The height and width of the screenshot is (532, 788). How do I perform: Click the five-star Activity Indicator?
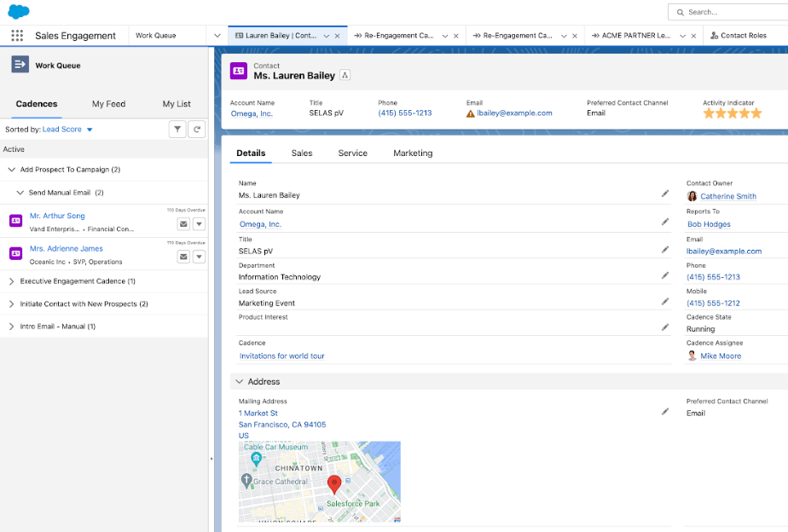tap(733, 113)
